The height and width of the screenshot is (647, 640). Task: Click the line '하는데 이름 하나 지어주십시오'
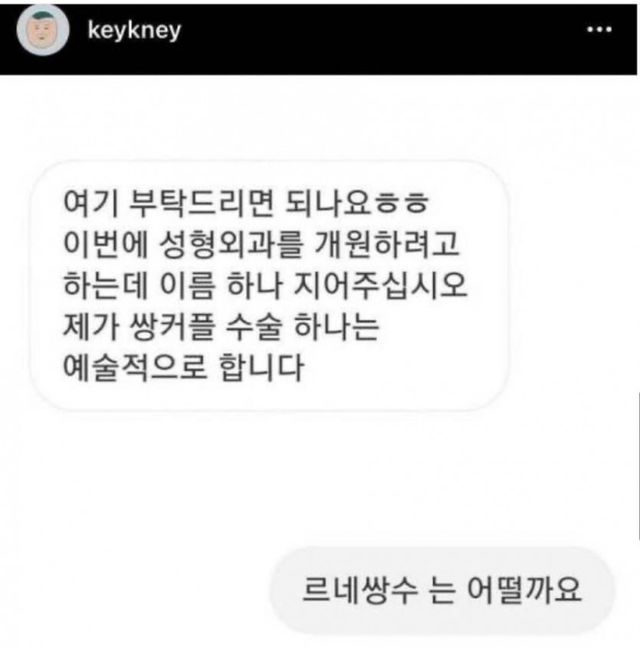265,285
